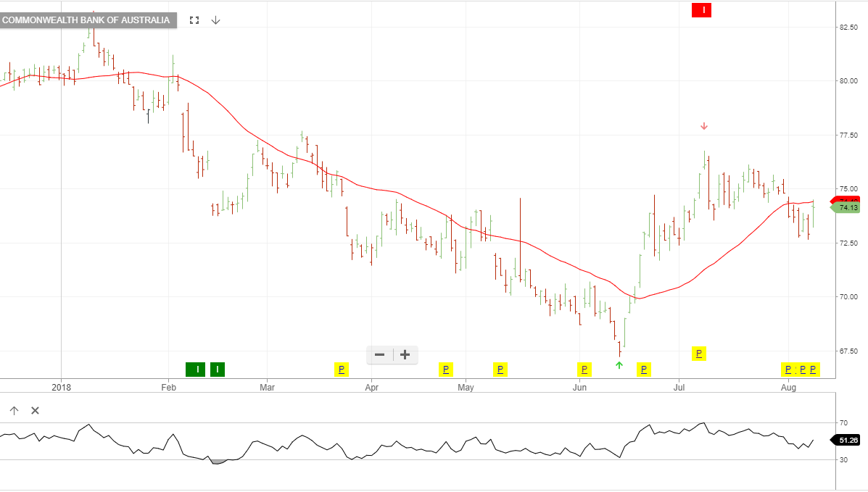Open the yellow P marker in late April
The image size is (868, 492).
(446, 369)
